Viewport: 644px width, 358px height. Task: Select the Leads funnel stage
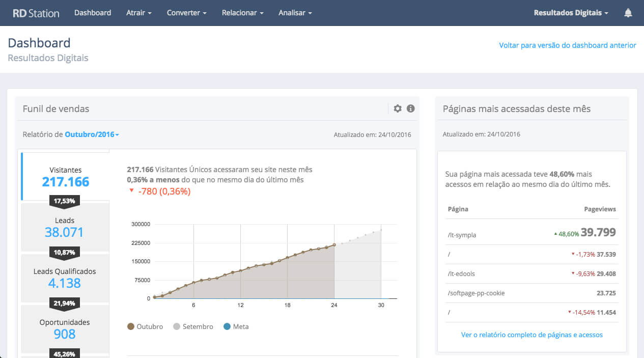(64, 227)
